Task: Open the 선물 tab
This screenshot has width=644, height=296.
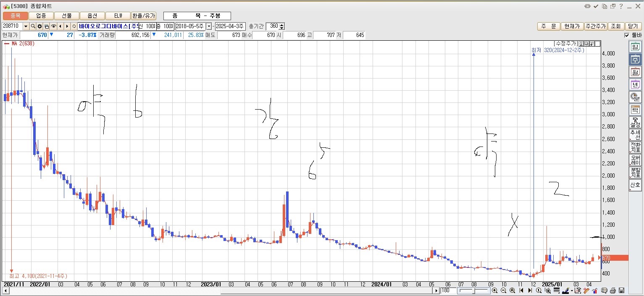Action: [x=66, y=16]
